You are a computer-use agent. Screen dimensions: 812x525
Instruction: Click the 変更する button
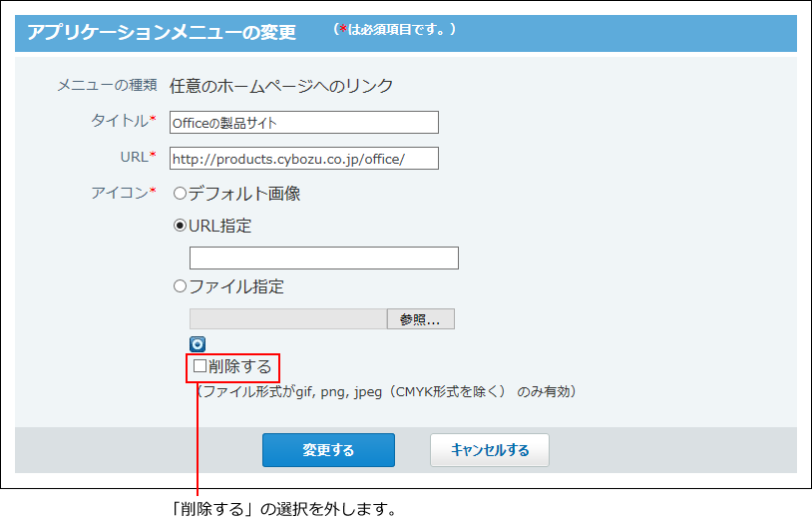pos(328,450)
